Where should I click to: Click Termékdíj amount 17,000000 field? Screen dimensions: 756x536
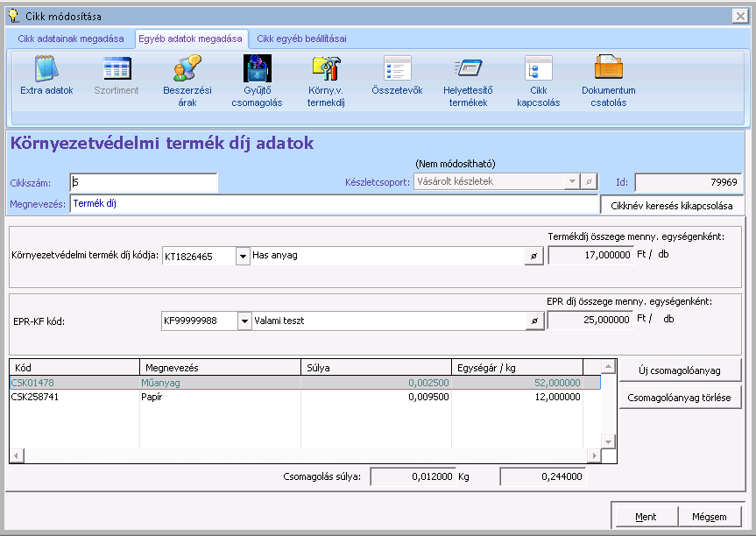tap(590, 255)
